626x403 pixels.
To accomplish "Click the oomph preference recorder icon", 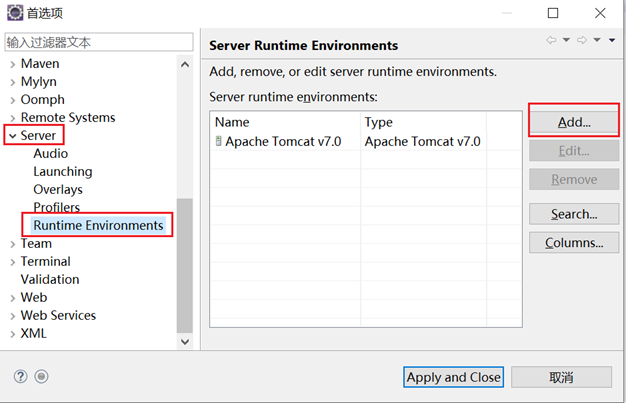I will (x=41, y=377).
